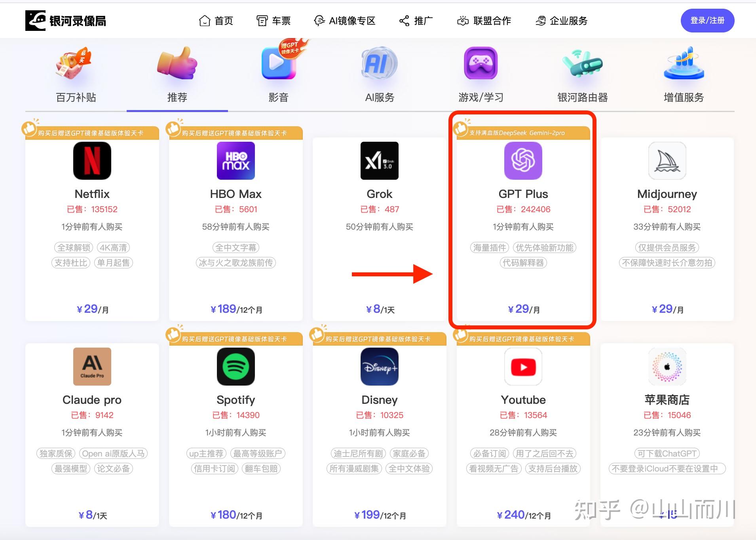The height and width of the screenshot is (540, 756).
Task: Select the 影音 video play icon
Action: tap(279, 63)
